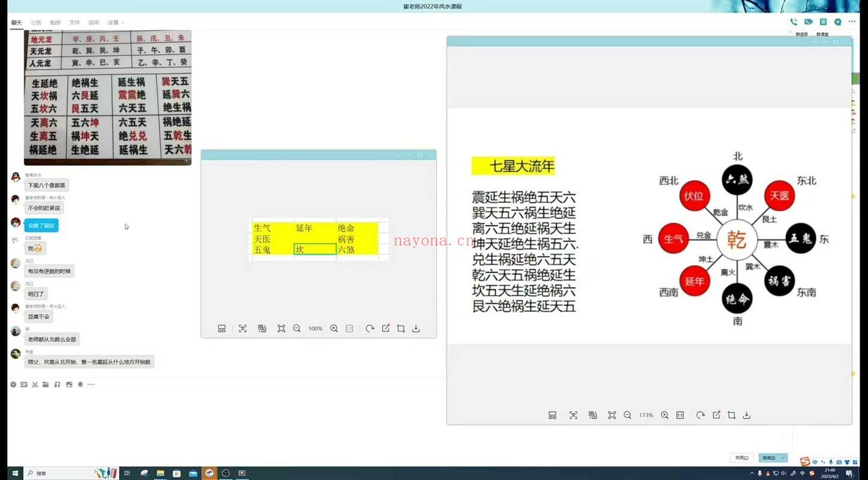
Task: Open the group notes icon
Action: pos(823,22)
